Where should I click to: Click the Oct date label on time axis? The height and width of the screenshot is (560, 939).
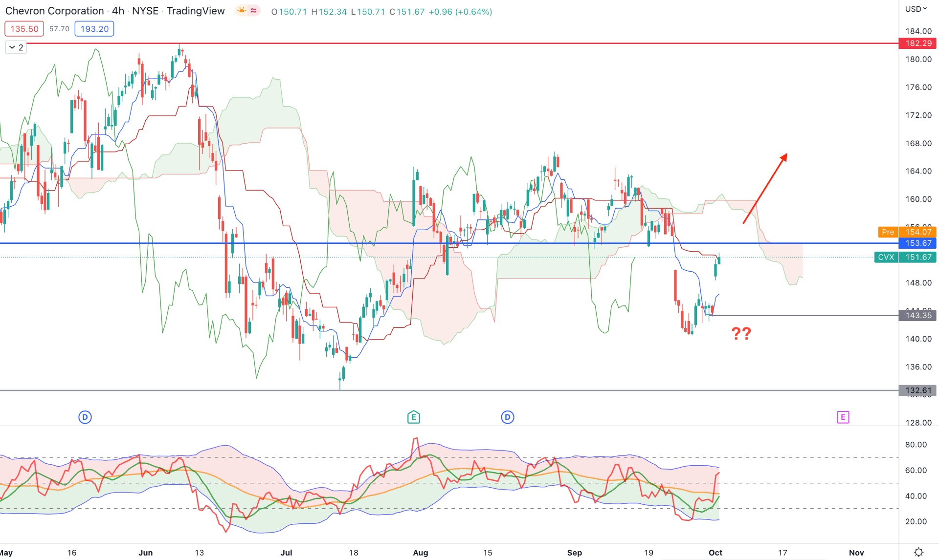715,553
